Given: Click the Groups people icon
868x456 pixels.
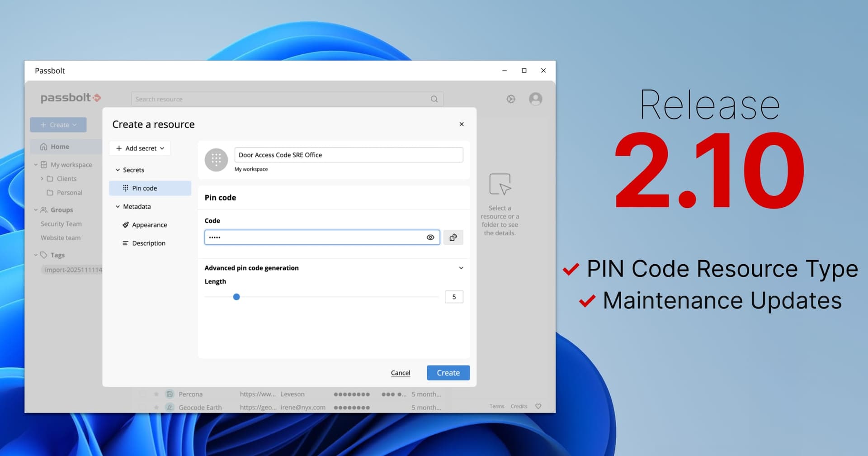Looking at the screenshot, I should [44, 210].
